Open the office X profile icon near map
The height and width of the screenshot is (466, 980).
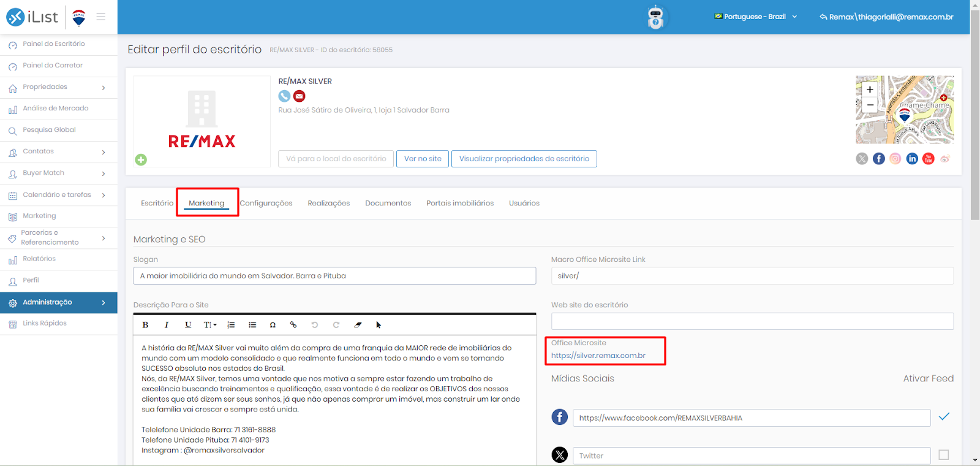pos(862,159)
